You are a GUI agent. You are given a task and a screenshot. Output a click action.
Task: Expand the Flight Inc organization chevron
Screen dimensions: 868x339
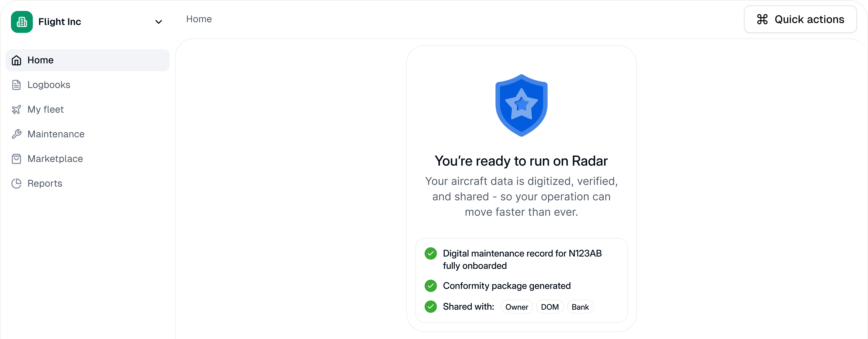(158, 22)
